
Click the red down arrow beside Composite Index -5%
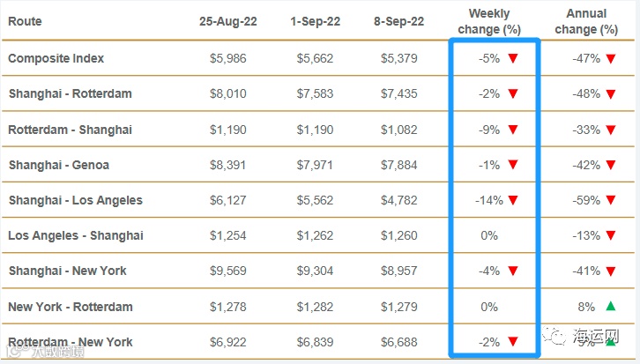pos(512,58)
